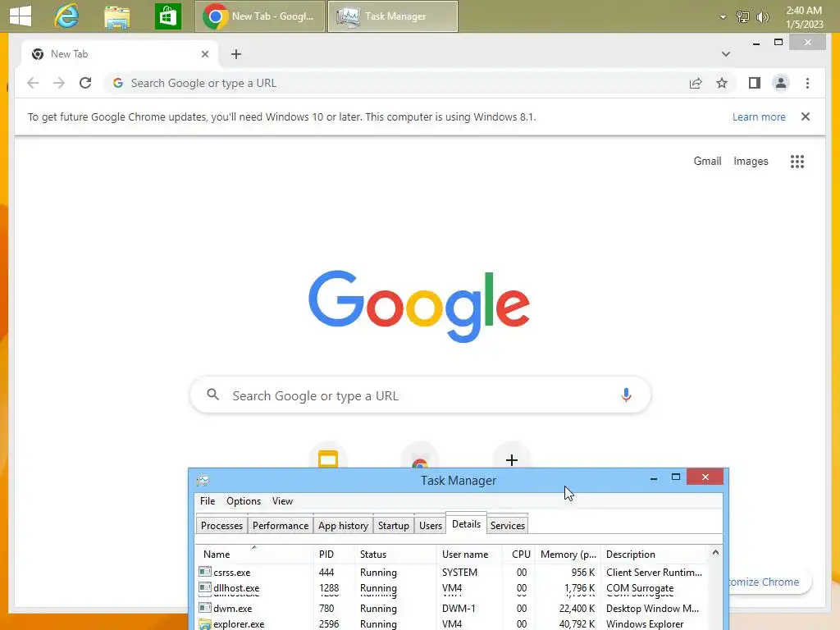840x630 pixels.
Task: Open the Windows Store taskbar icon
Action: (167, 16)
